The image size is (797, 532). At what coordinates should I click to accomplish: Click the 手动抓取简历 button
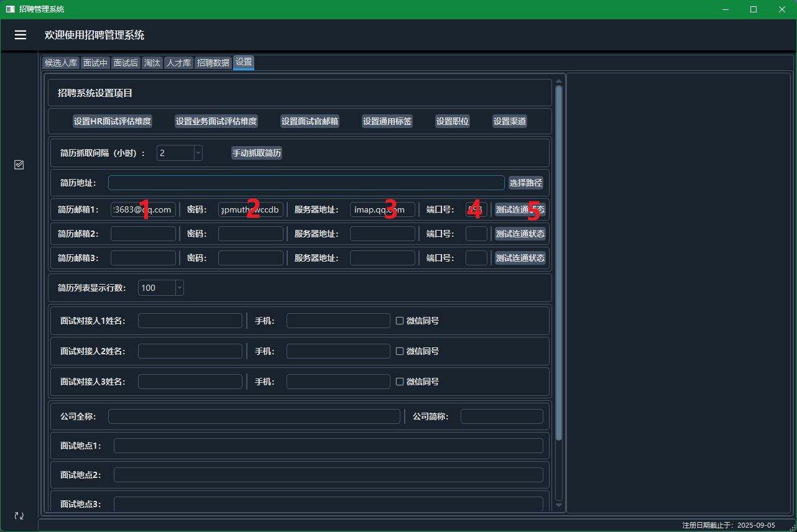[257, 153]
